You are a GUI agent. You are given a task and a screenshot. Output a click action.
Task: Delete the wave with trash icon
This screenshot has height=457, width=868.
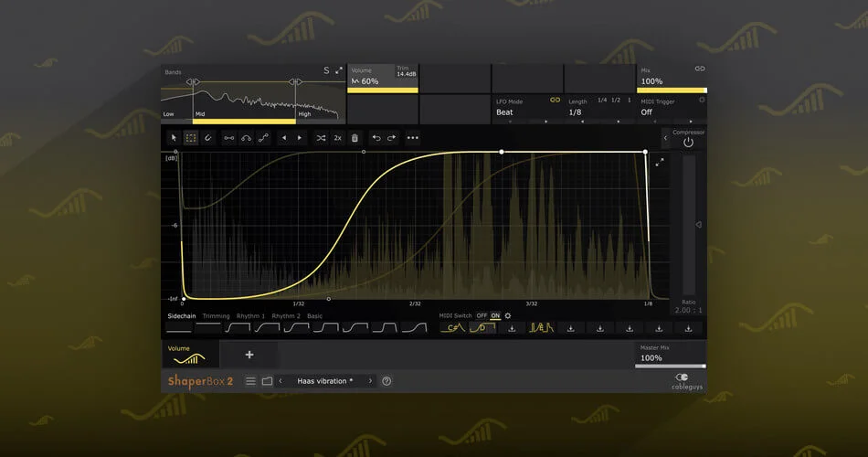[355, 138]
